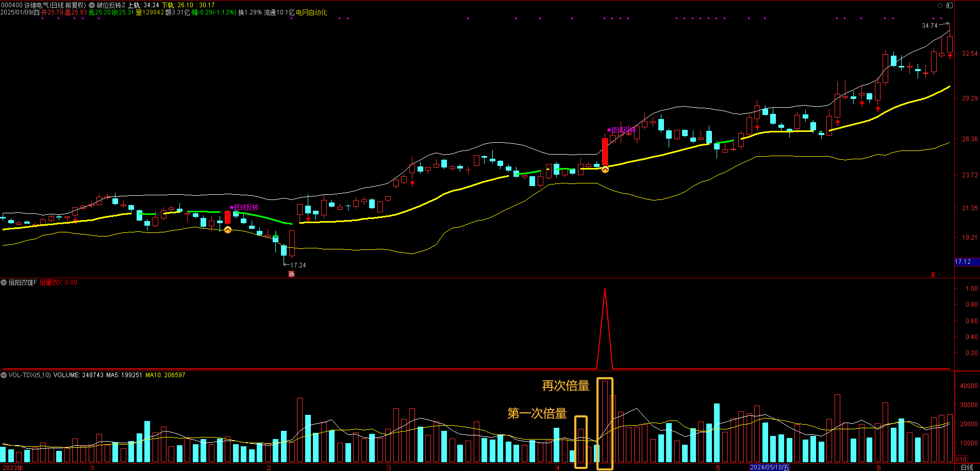Click the 2023年 label on the time axis

click(x=13, y=467)
